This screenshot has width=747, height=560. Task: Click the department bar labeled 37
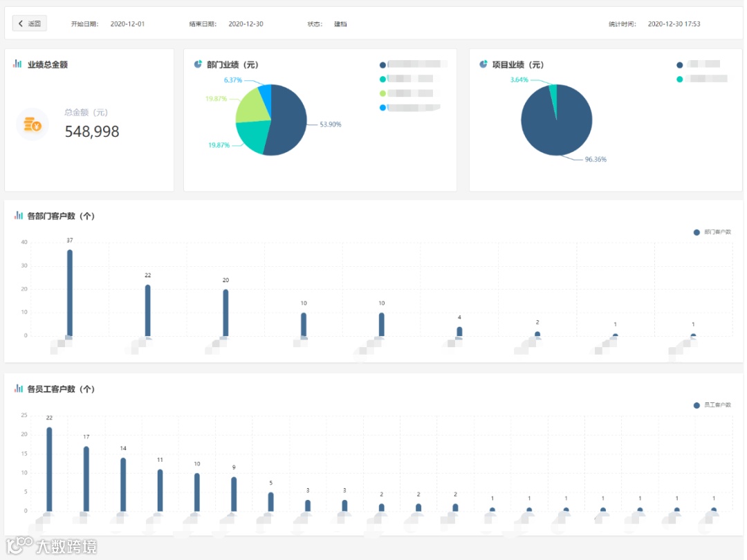70,293
